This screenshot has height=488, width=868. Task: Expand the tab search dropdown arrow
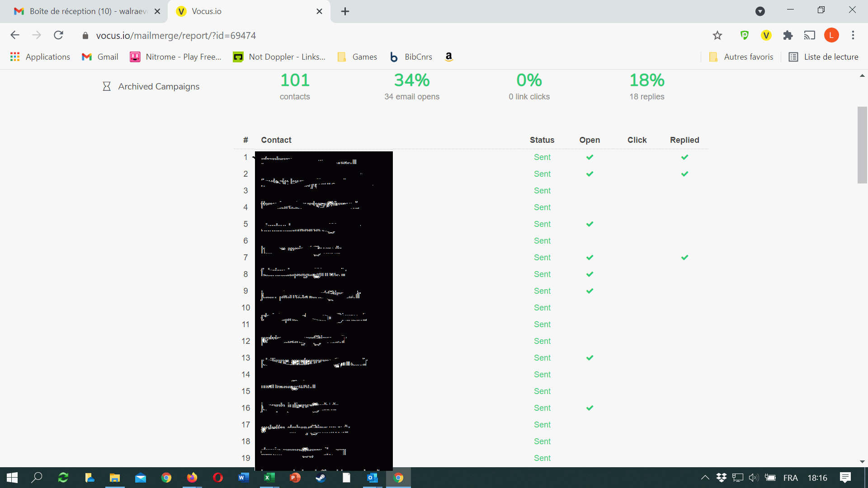click(760, 11)
